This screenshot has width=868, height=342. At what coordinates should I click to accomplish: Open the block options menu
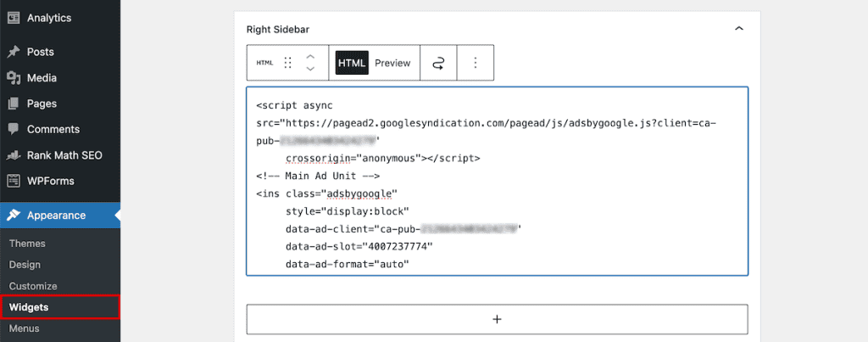coord(475,63)
